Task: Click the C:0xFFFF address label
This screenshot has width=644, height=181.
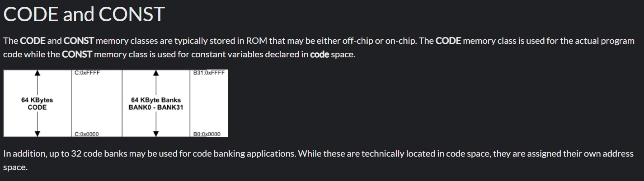Action: 87,72
